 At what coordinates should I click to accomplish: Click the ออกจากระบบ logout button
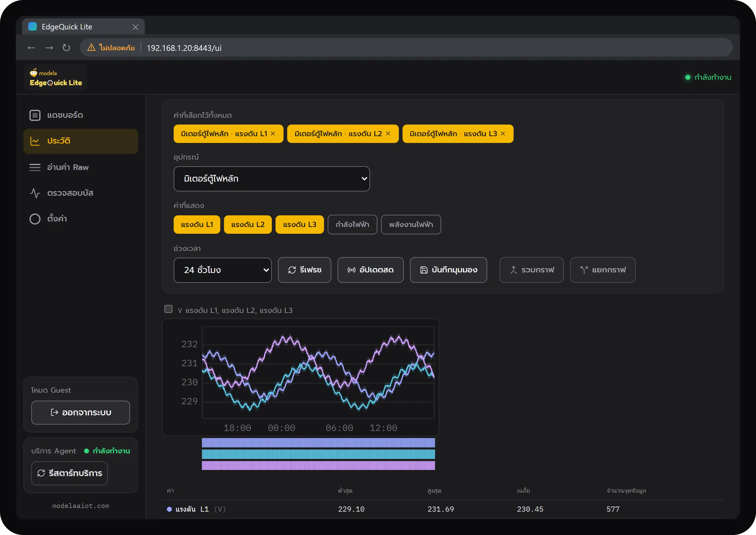click(80, 413)
